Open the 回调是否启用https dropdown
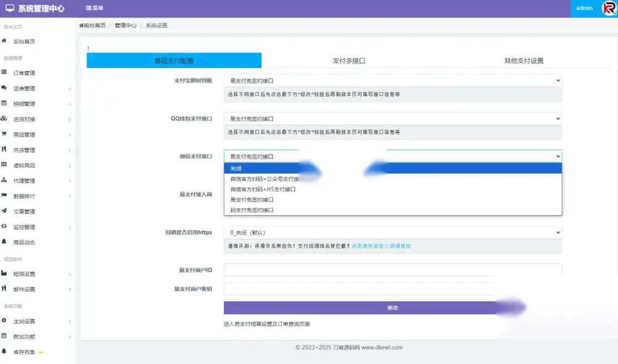The height and width of the screenshot is (364, 618). click(392, 232)
